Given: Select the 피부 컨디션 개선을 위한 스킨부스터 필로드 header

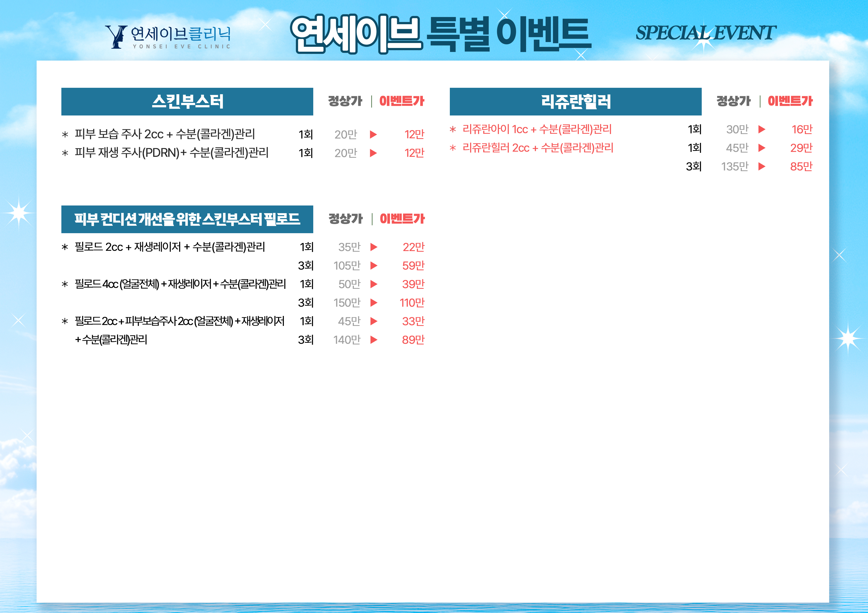Looking at the screenshot, I should [x=187, y=219].
